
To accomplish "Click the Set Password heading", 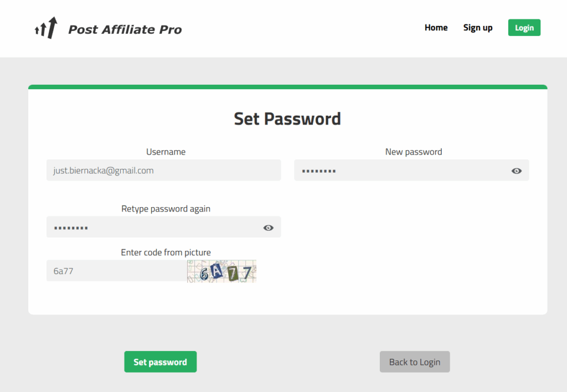I will click(287, 118).
